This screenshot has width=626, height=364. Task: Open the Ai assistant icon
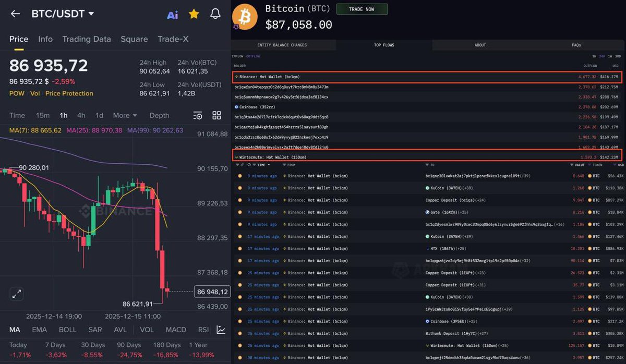pos(172,15)
